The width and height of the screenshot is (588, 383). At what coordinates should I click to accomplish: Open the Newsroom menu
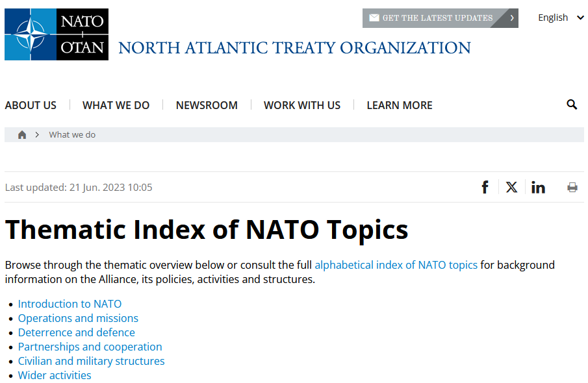(x=207, y=105)
